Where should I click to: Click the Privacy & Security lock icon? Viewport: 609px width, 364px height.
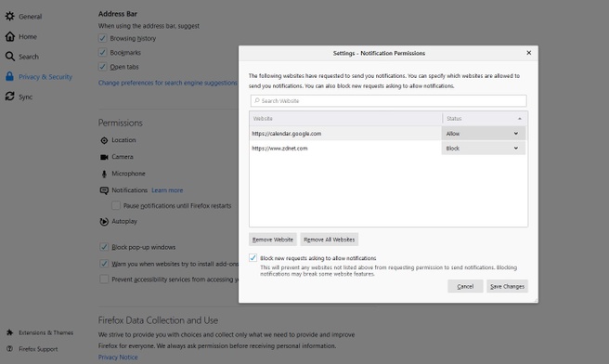point(9,76)
